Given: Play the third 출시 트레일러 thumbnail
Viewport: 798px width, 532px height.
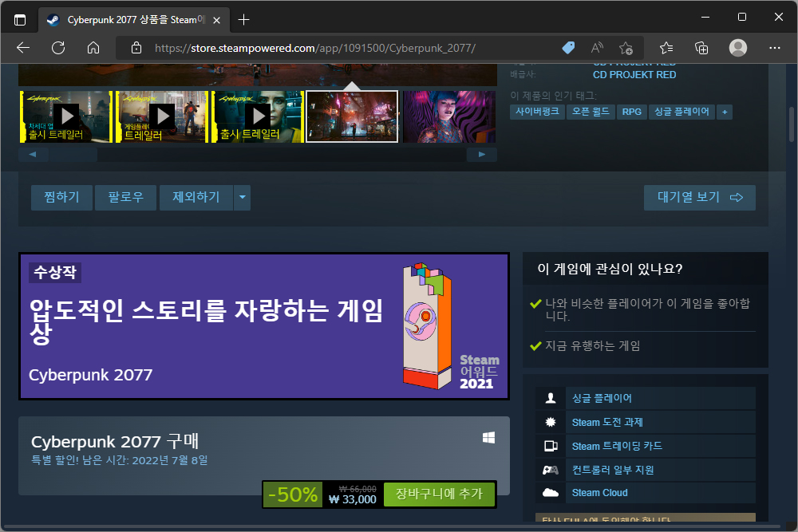Looking at the screenshot, I should tap(258, 117).
